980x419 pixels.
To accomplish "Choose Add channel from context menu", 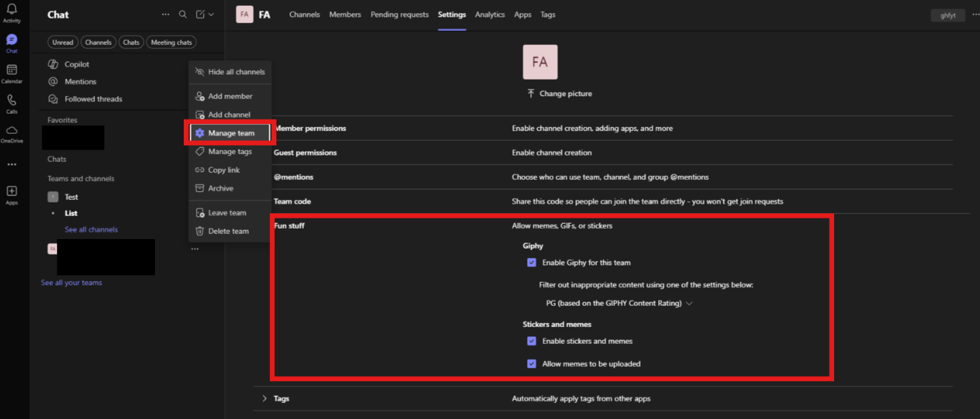I will [230, 114].
